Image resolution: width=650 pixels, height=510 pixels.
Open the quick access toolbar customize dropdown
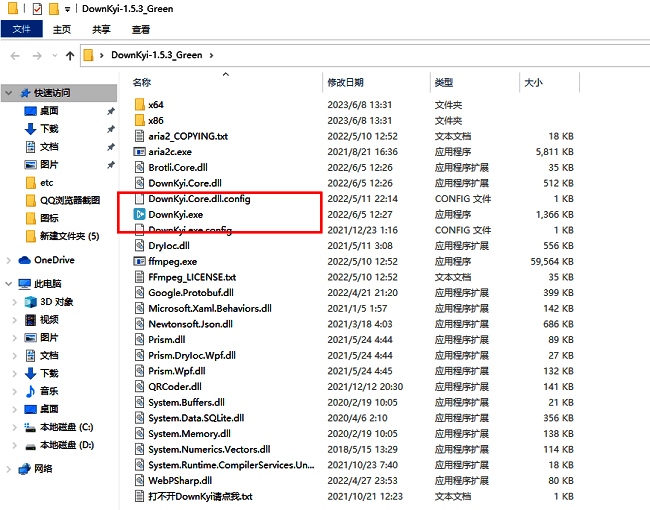(77, 9)
